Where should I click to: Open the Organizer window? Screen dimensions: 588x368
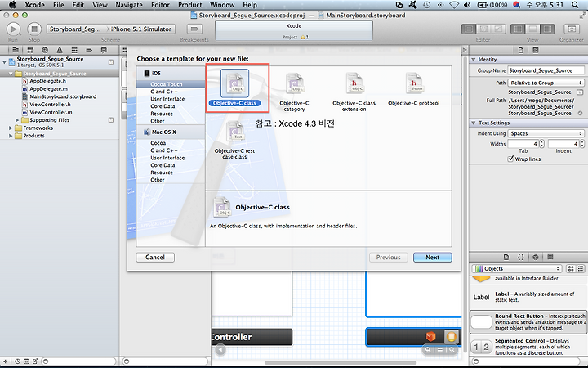pyautogui.click(x=571, y=29)
